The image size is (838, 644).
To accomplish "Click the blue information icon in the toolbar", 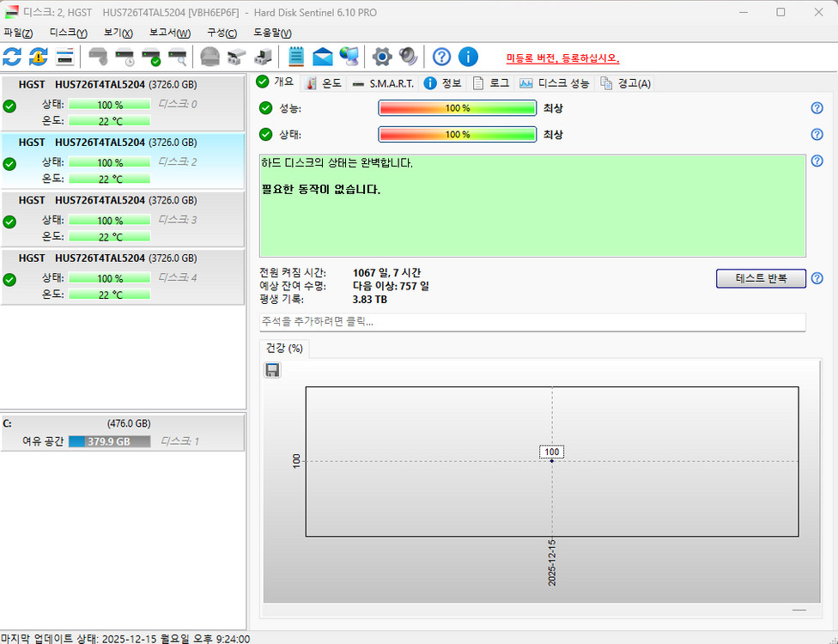I will click(468, 56).
